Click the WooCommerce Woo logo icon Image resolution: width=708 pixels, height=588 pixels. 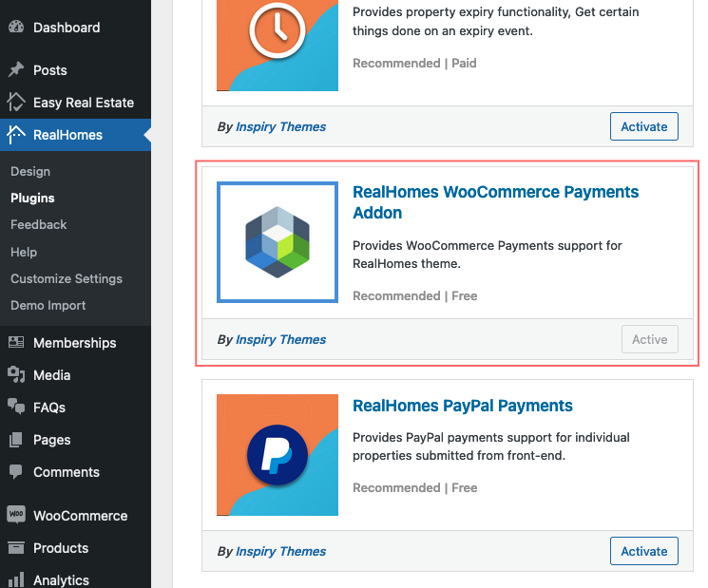[x=16, y=515]
